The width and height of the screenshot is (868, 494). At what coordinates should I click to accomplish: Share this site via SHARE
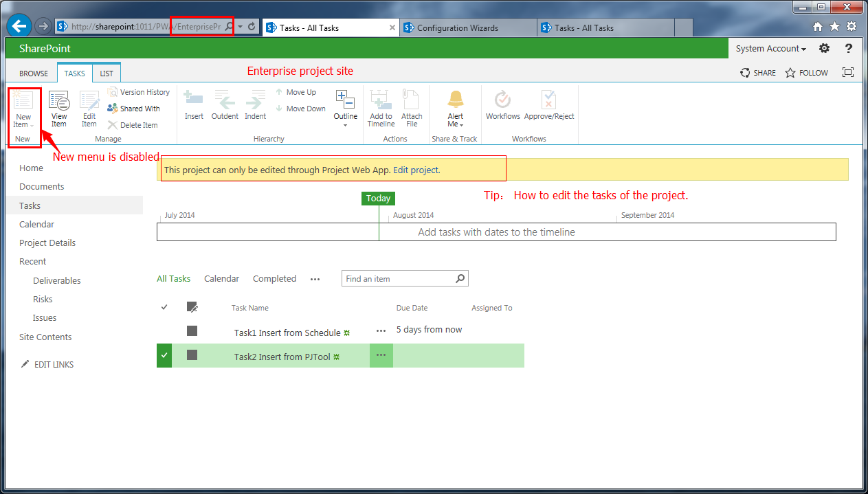758,73
